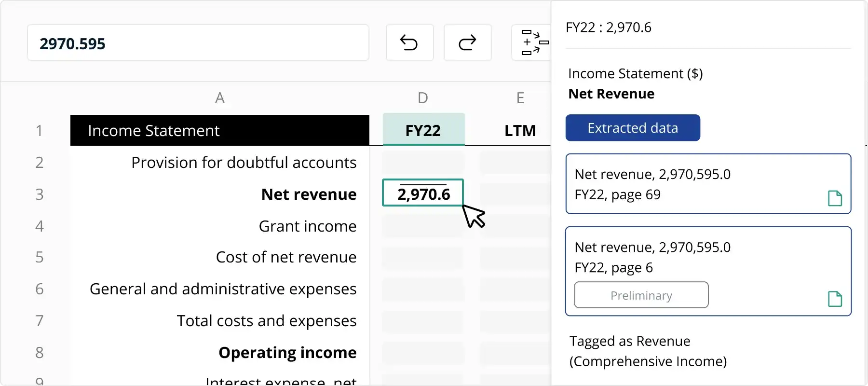The height and width of the screenshot is (386, 868).
Task: Select column D header
Action: tap(423, 98)
